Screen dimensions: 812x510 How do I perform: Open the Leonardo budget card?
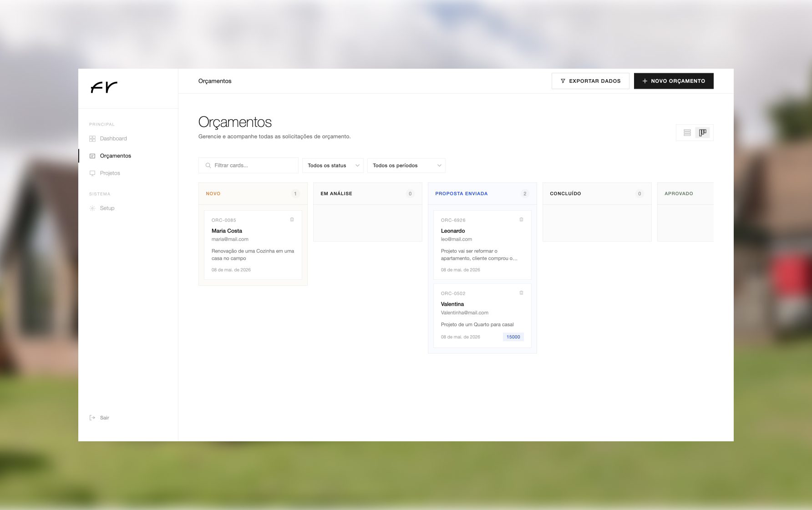click(482, 245)
